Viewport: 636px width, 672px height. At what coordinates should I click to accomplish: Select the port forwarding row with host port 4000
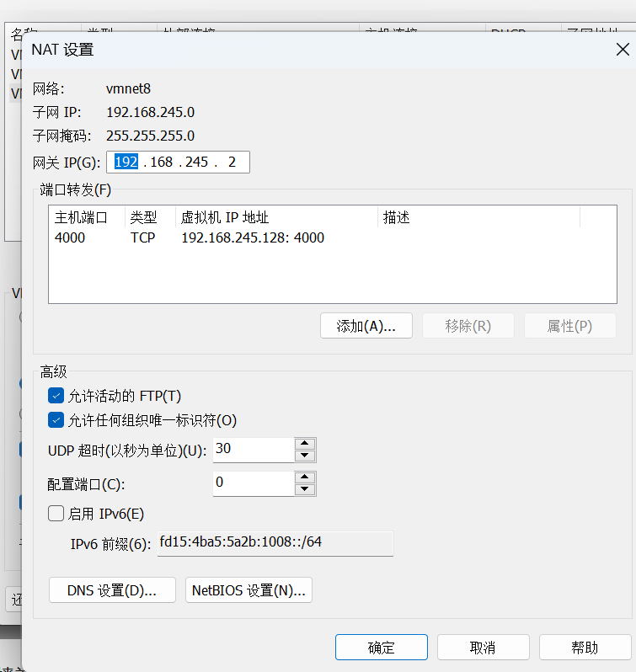pyautogui.click(x=332, y=237)
